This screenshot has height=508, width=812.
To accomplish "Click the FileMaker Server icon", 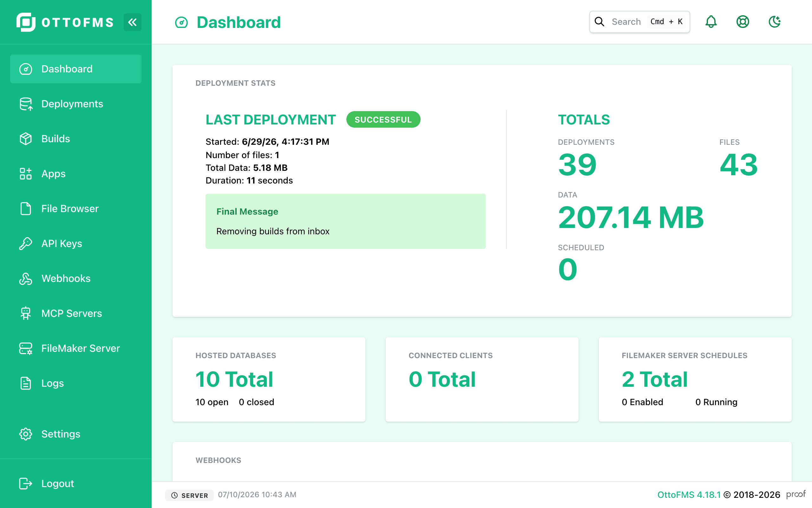I will (26, 348).
